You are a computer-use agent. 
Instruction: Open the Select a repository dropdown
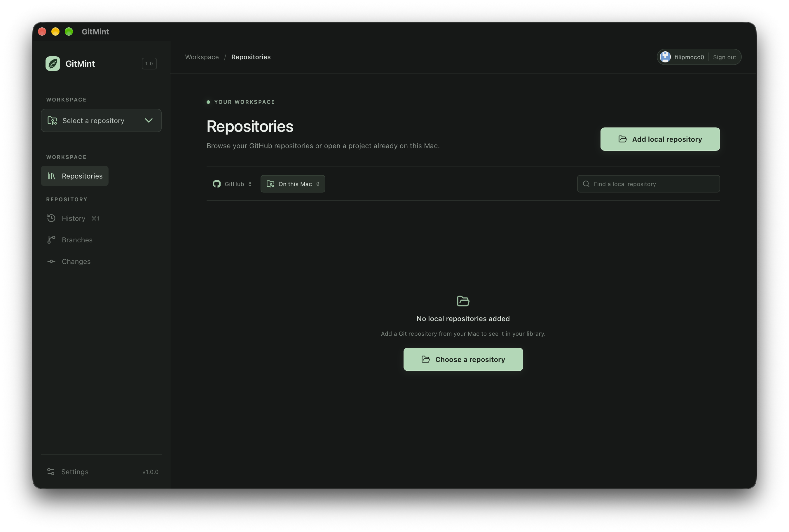point(101,120)
